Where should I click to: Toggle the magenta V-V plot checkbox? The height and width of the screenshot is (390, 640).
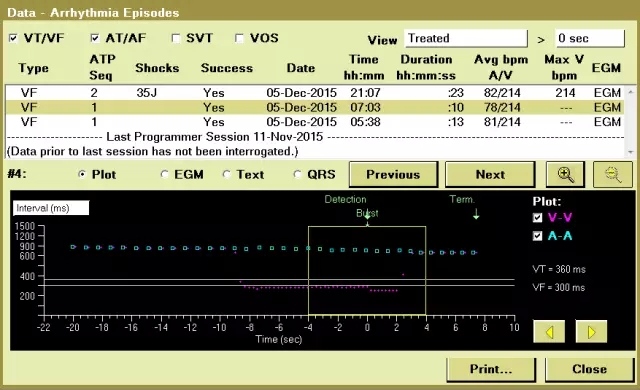pos(538,217)
